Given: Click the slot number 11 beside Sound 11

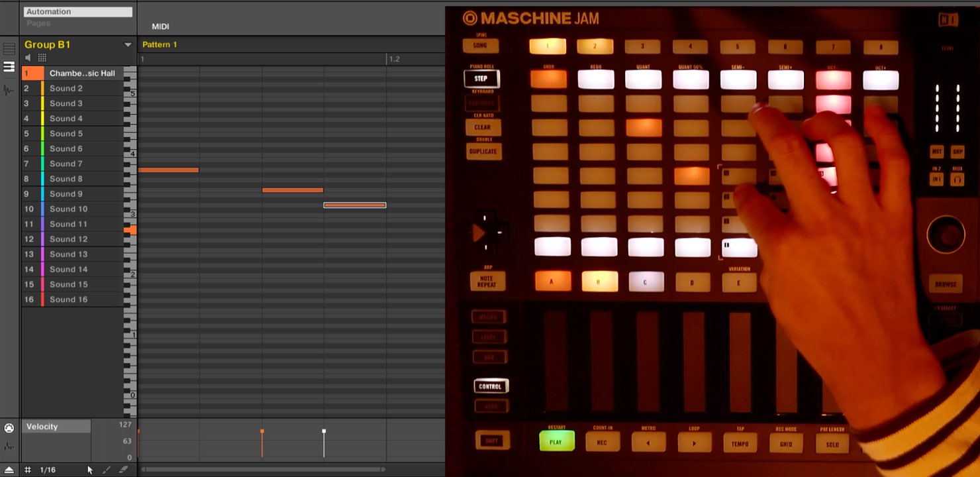Looking at the screenshot, I should (x=28, y=224).
